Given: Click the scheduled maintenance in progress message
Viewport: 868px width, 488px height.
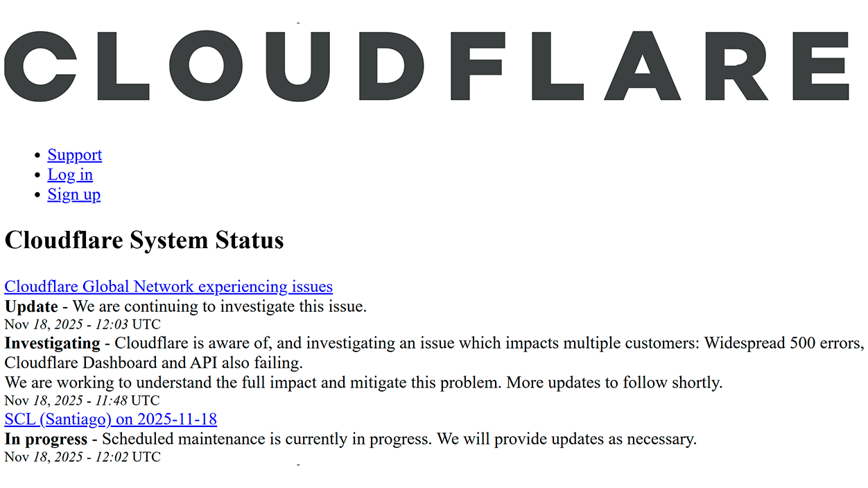Looking at the screenshot, I should [399, 439].
